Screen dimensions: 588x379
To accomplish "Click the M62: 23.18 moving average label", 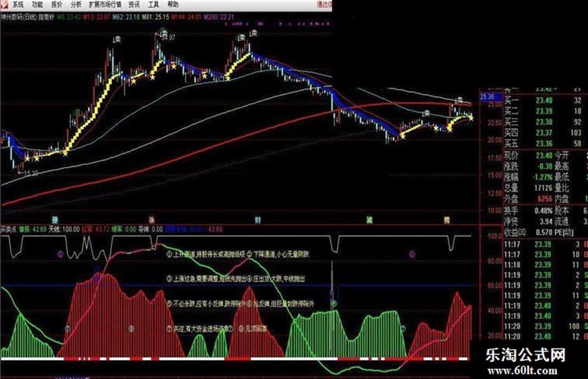I will pyautogui.click(x=126, y=17).
